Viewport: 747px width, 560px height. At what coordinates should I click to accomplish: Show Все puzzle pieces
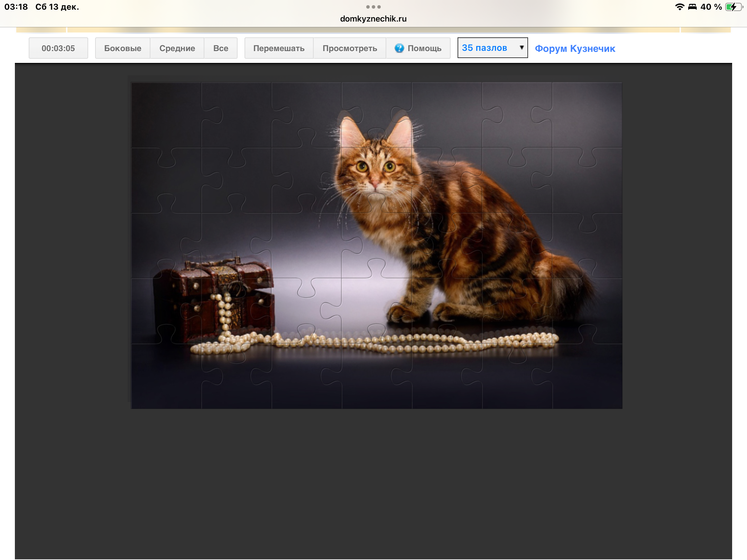pos(221,48)
